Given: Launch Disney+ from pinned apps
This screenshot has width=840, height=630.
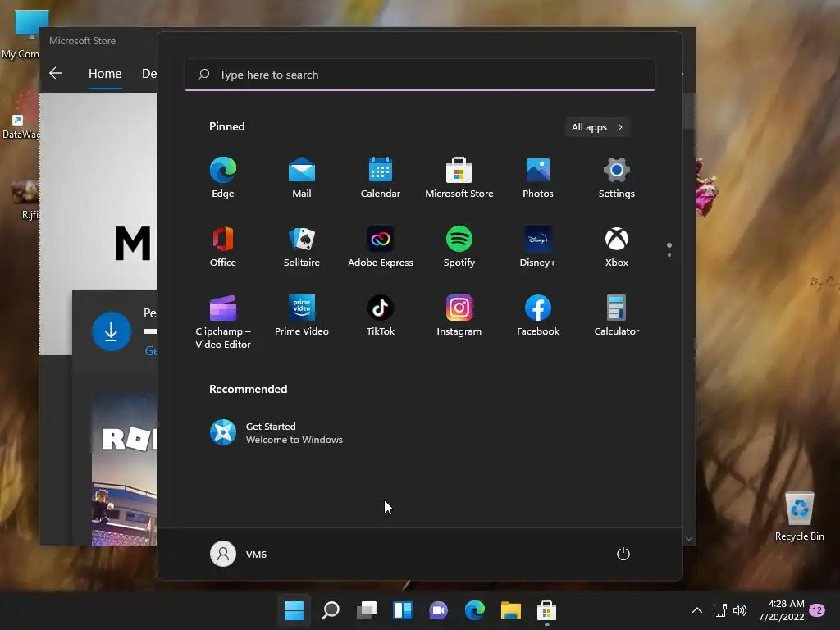Looking at the screenshot, I should click(538, 247).
